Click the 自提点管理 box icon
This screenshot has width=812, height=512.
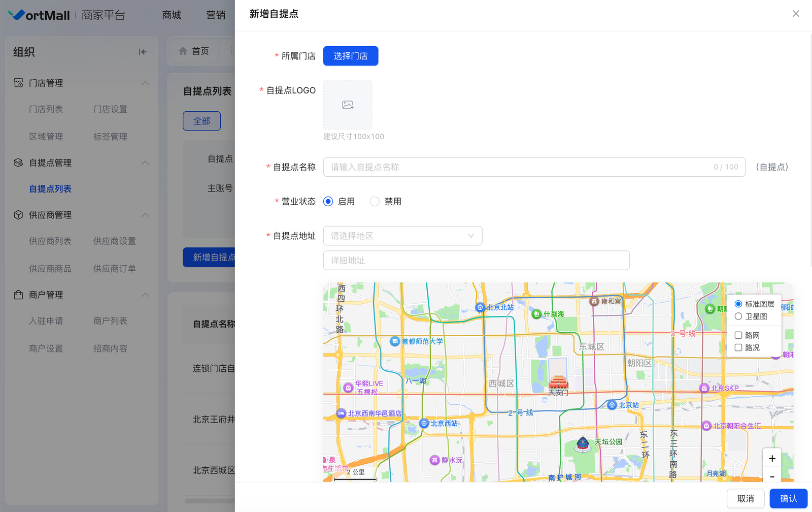coord(18,163)
